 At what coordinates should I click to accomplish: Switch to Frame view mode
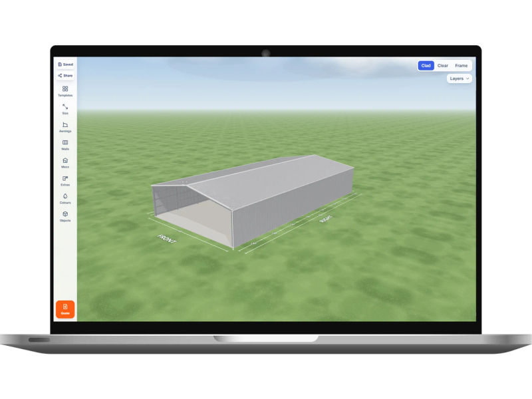461,65
